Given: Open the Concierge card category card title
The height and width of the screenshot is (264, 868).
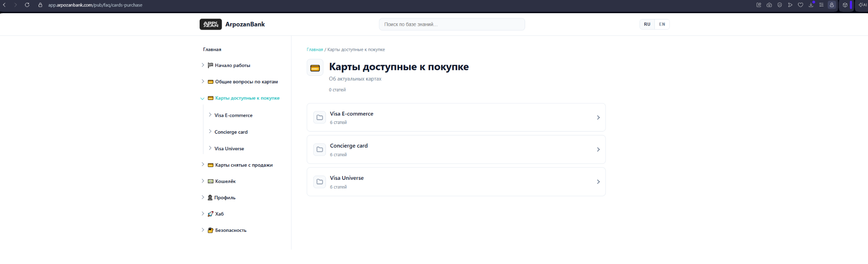Looking at the screenshot, I should (349, 146).
